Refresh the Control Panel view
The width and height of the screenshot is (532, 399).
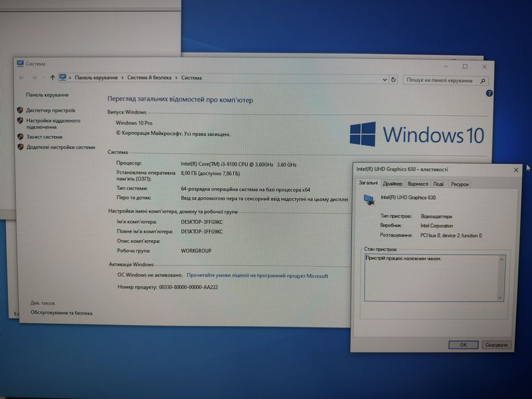point(393,80)
